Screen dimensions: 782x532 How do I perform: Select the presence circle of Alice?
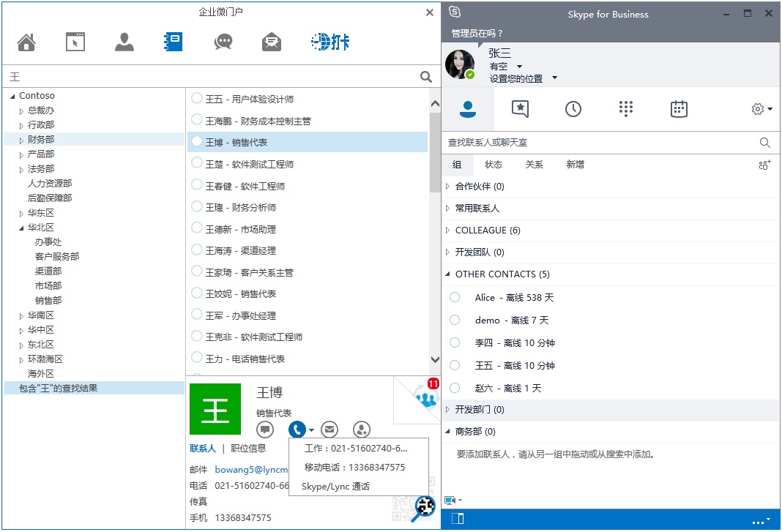pyautogui.click(x=455, y=297)
